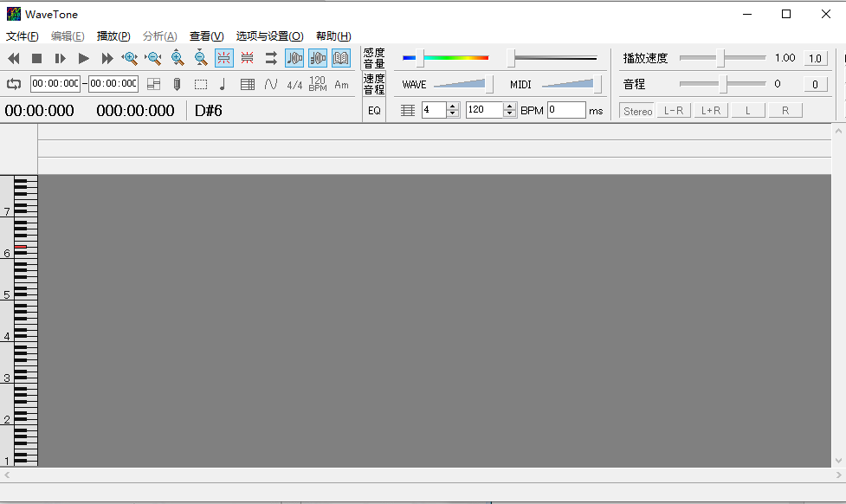Click the 1.0 playback speed reset button
Viewport: 846px width, 504px height.
click(814, 58)
